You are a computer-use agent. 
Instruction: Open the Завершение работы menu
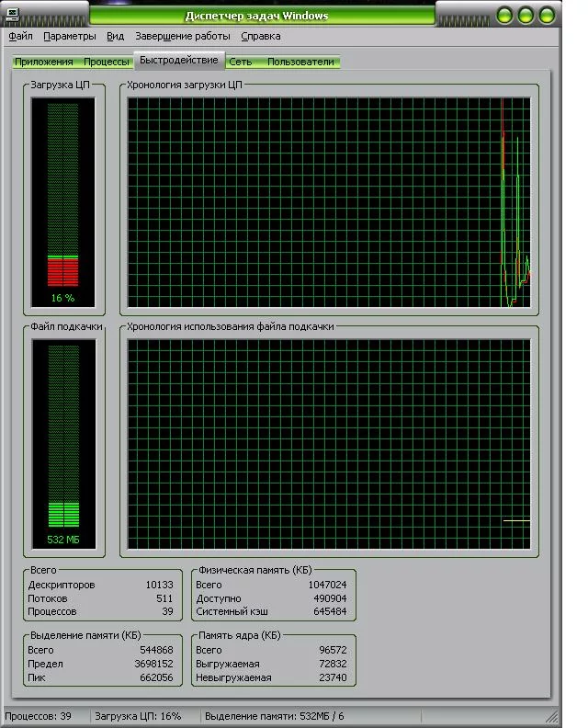point(183,36)
